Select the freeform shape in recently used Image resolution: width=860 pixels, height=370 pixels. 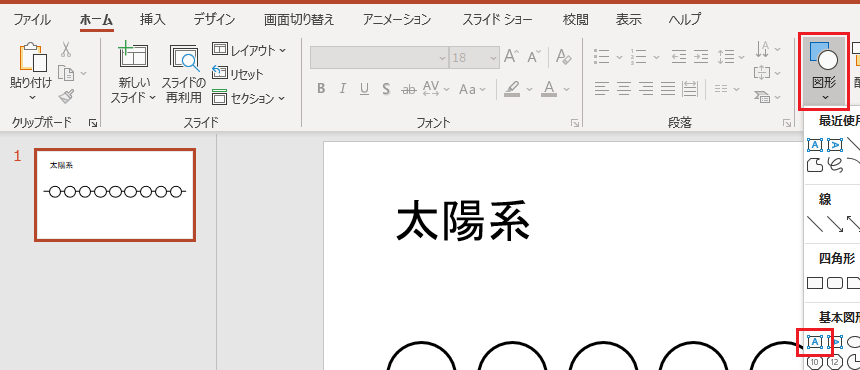815,164
